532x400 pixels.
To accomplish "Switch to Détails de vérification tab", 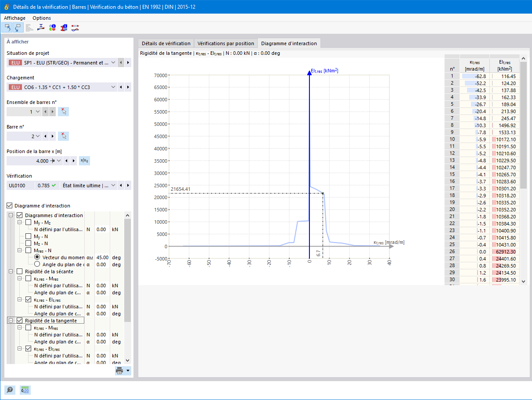I will tap(166, 43).
